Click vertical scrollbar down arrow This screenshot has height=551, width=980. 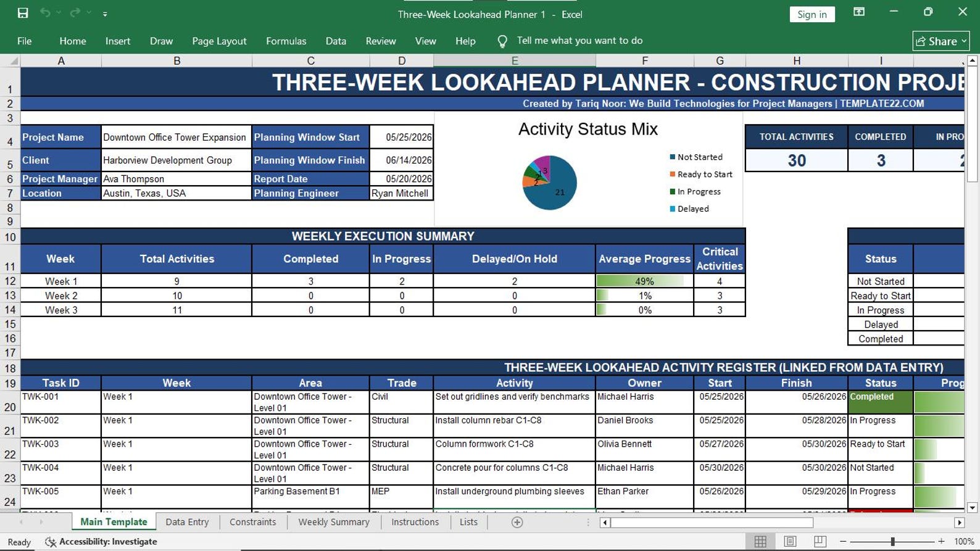[x=972, y=508]
